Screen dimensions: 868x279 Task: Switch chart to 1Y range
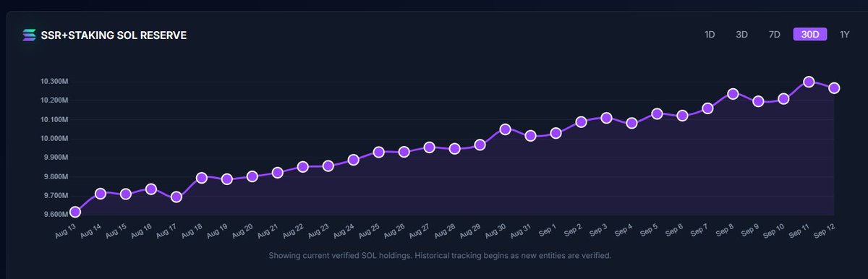point(845,35)
